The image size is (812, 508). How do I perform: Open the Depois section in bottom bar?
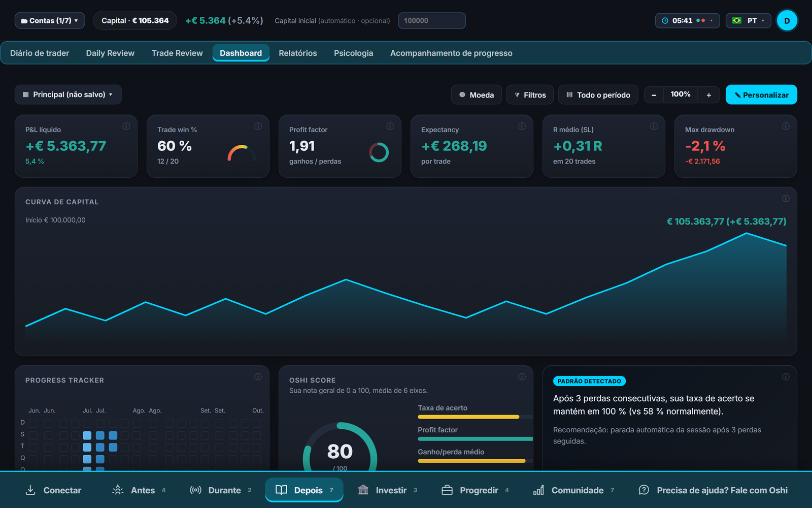304,490
